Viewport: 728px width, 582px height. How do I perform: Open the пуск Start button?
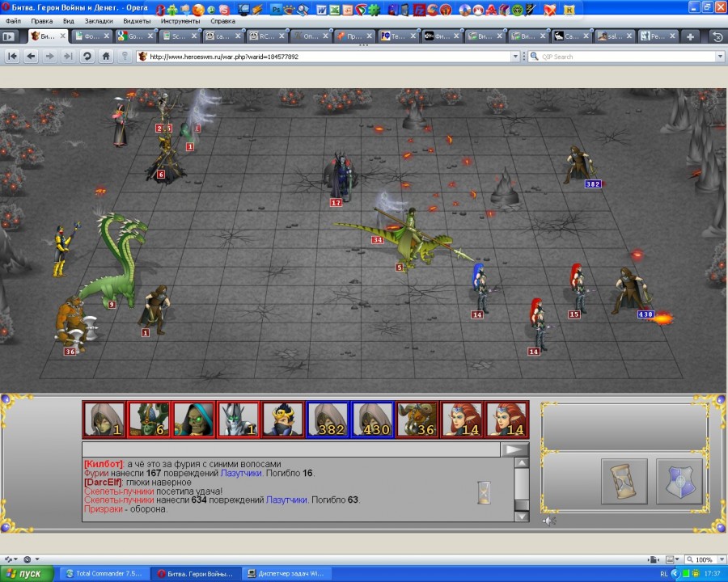(x=26, y=574)
